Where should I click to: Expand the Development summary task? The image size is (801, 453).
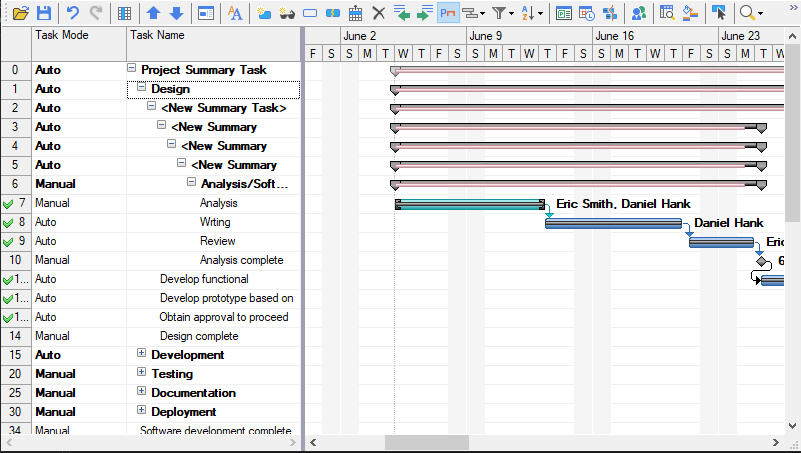coord(142,354)
